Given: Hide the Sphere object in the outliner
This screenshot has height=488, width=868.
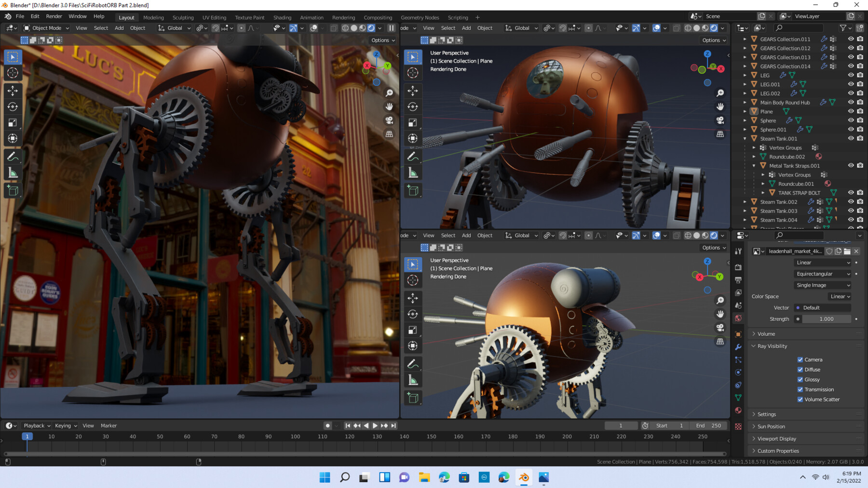Looking at the screenshot, I should pos(851,120).
